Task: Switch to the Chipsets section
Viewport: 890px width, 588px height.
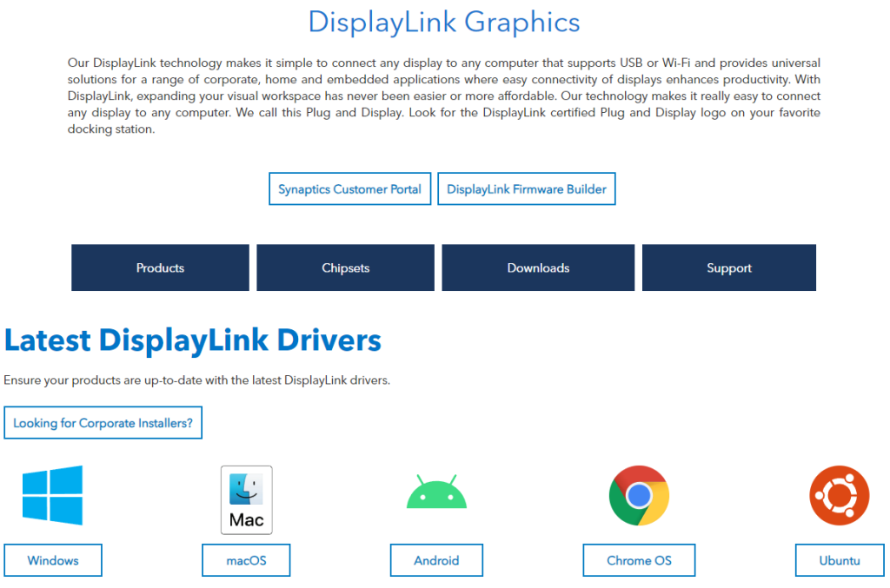Action: pyautogui.click(x=345, y=268)
